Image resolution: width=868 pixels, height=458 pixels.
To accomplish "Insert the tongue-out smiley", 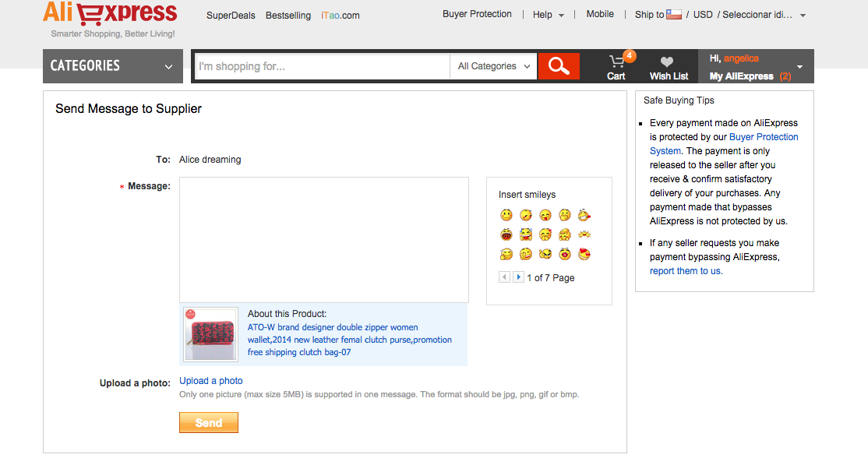I will (545, 215).
